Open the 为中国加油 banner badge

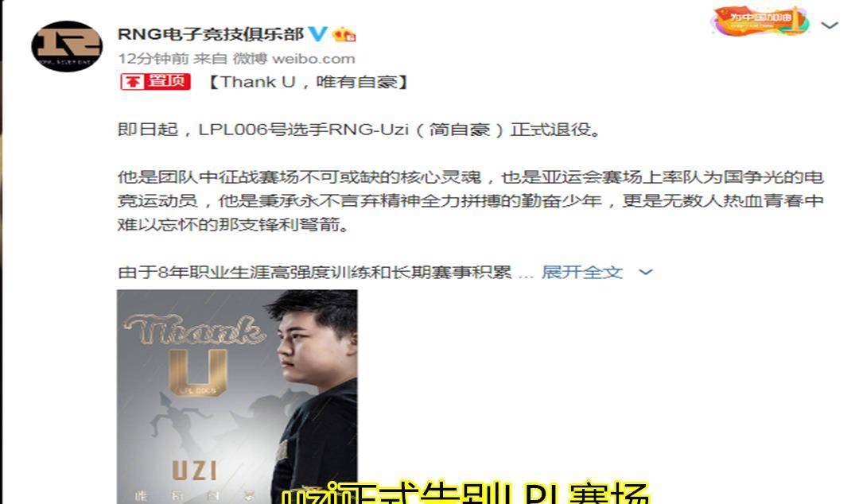pos(760,21)
